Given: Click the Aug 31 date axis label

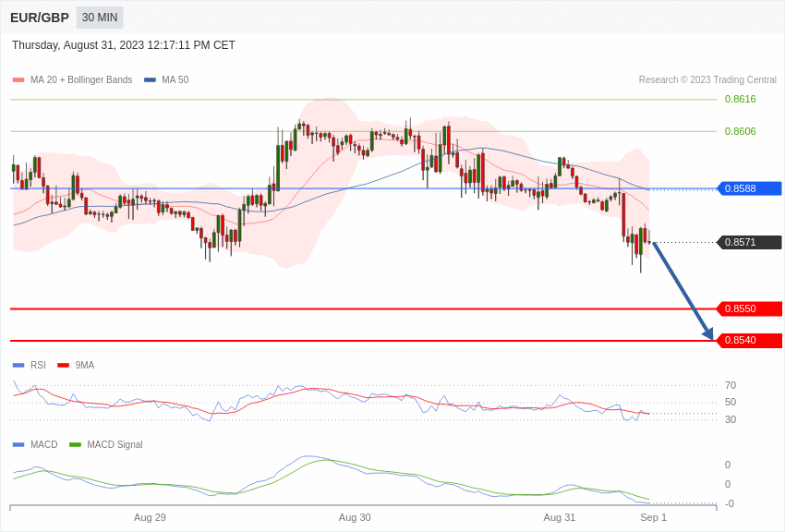Looking at the screenshot, I should point(560,517).
